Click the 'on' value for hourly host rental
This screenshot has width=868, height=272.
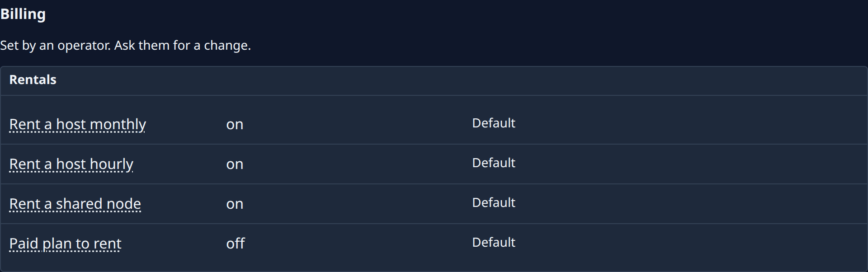235,164
